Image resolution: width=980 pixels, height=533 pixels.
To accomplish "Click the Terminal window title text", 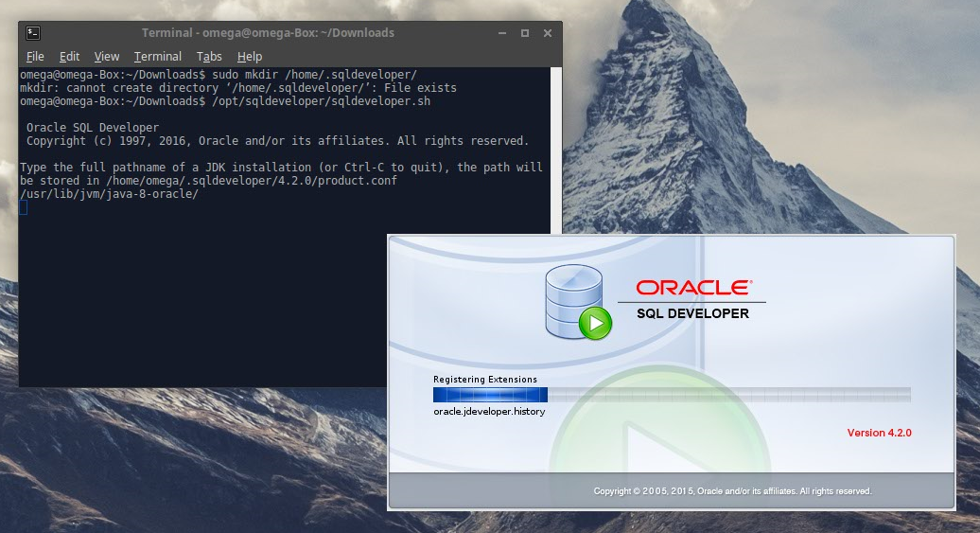I will [x=268, y=33].
